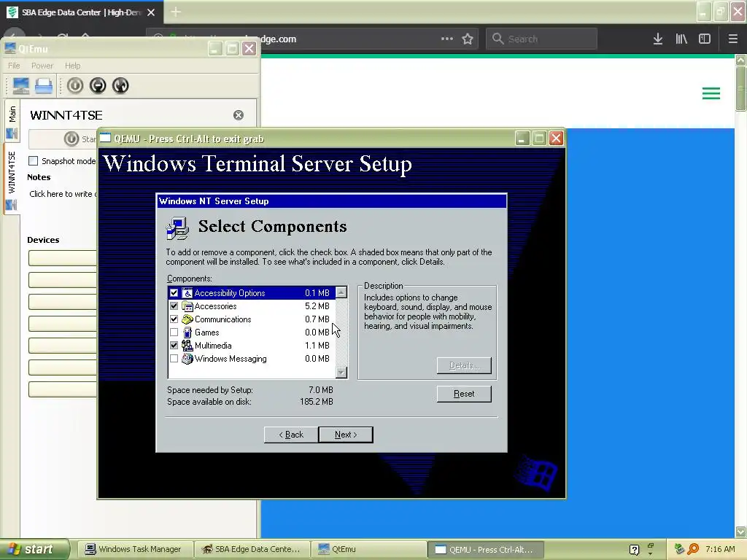Open the website green hamburger menu

tap(711, 93)
